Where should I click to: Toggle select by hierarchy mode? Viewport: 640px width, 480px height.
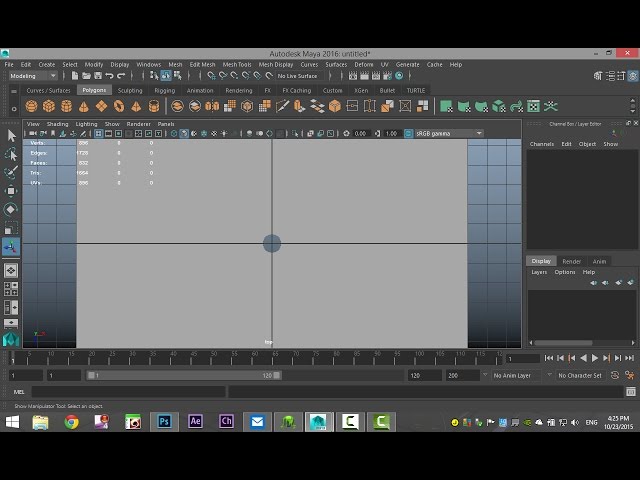tap(154, 76)
